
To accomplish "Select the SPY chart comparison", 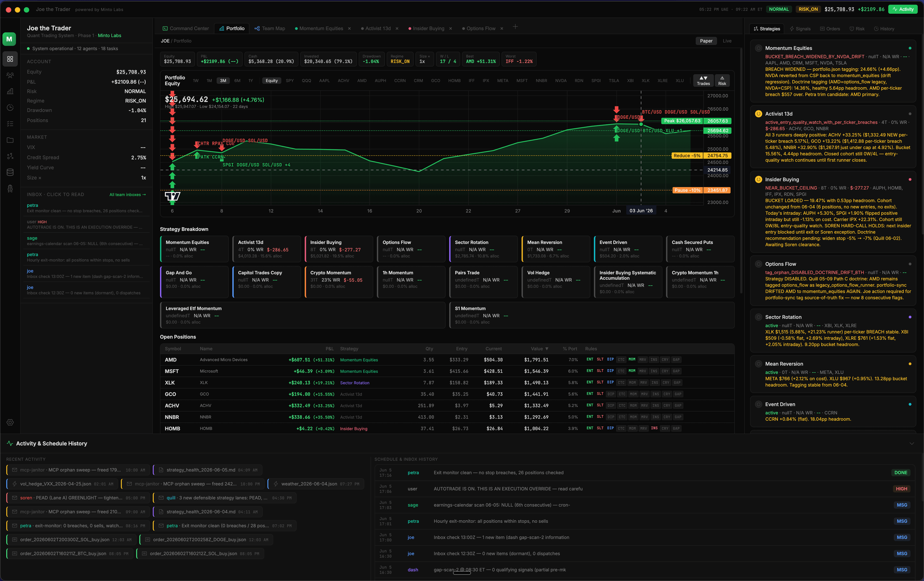I will pos(290,81).
